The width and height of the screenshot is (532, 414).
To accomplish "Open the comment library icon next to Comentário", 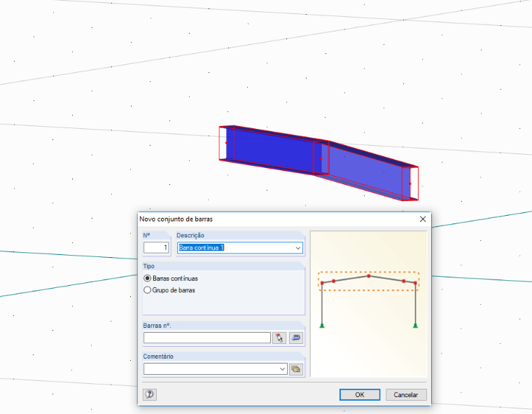I will (296, 369).
